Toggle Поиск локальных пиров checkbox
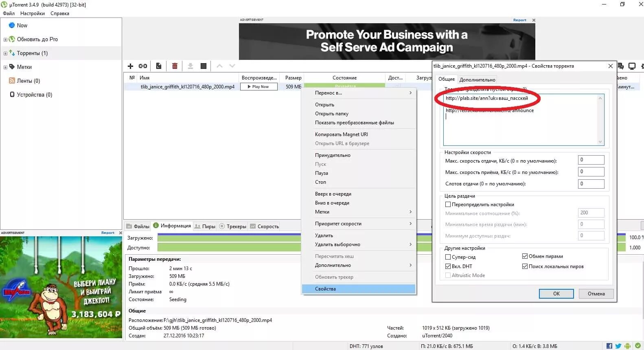Image resolution: width=644 pixels, height=350 pixels. (x=525, y=266)
